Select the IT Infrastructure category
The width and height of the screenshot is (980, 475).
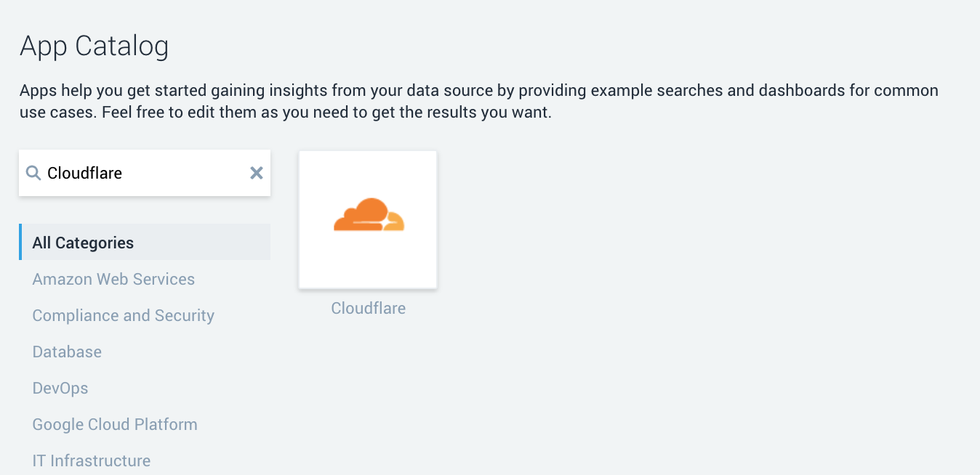pyautogui.click(x=92, y=460)
